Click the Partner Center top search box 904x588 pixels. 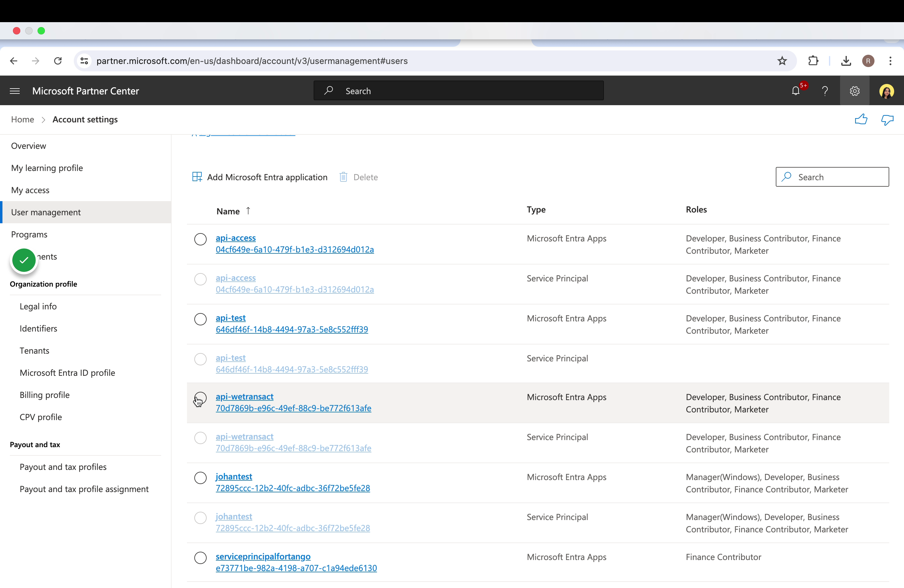tap(458, 91)
